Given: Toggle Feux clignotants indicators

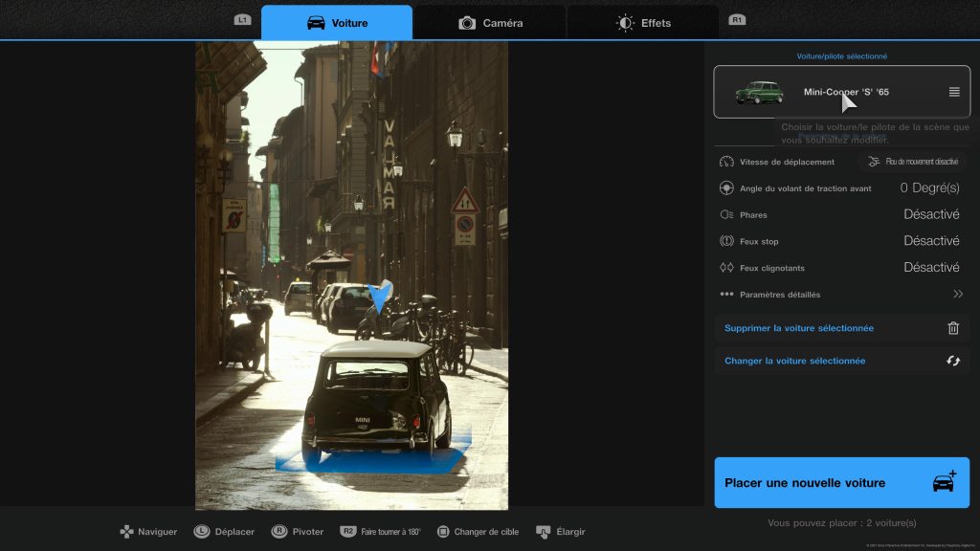Looking at the screenshot, I should pyautogui.click(x=931, y=268).
